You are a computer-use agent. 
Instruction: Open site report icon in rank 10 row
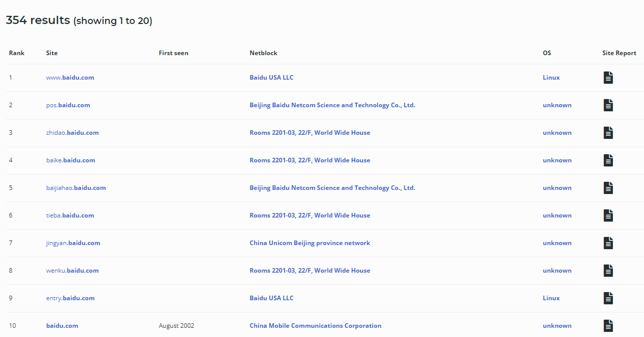(608, 326)
